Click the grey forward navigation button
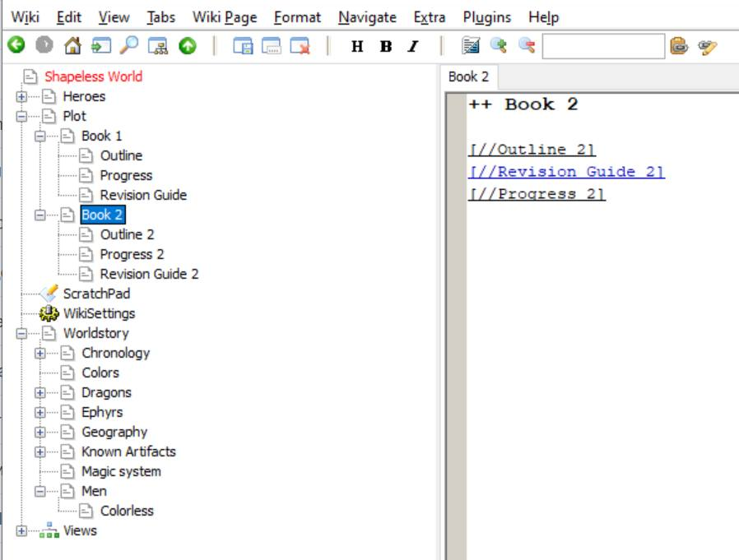 pyautogui.click(x=44, y=45)
